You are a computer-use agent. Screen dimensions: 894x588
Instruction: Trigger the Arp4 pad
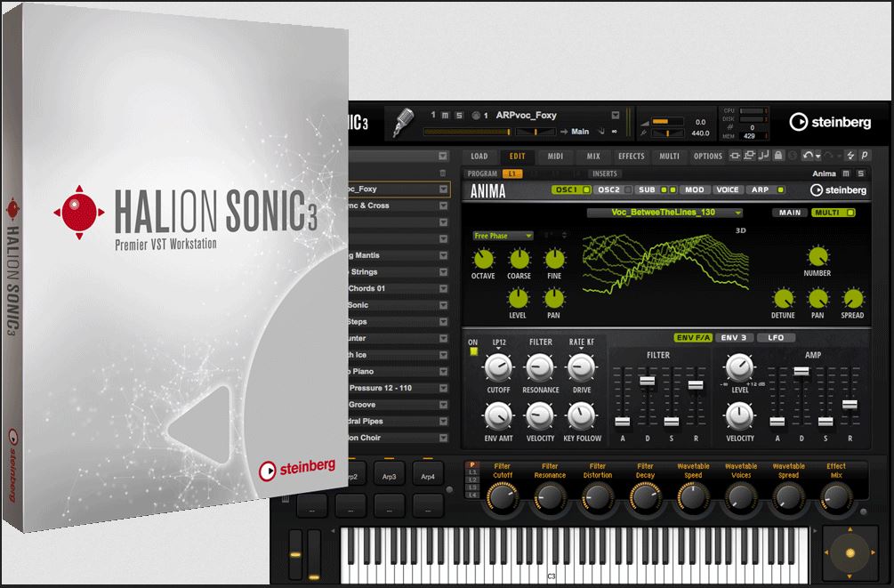[x=428, y=473]
